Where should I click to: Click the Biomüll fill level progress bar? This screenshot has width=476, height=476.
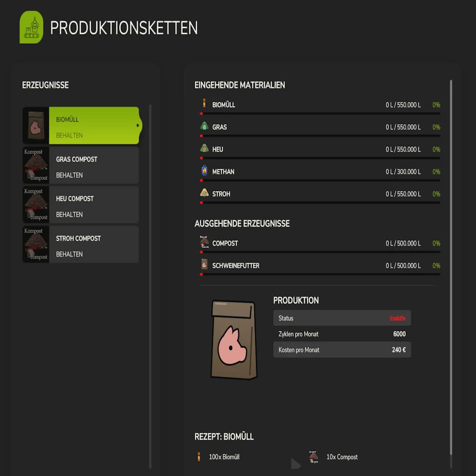(320, 113)
